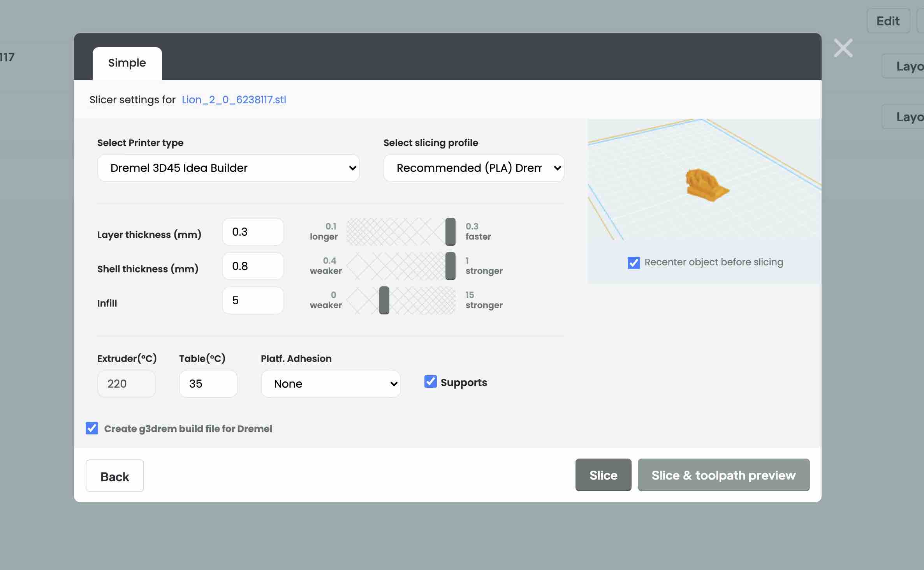Click the Shell thickness input field
Viewport: 924px width, 570px height.
[253, 266]
